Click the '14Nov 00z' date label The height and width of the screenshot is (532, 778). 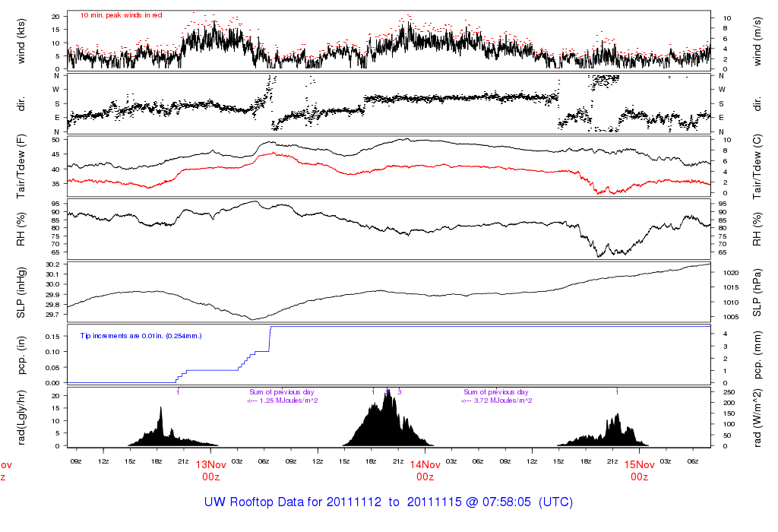click(x=425, y=470)
